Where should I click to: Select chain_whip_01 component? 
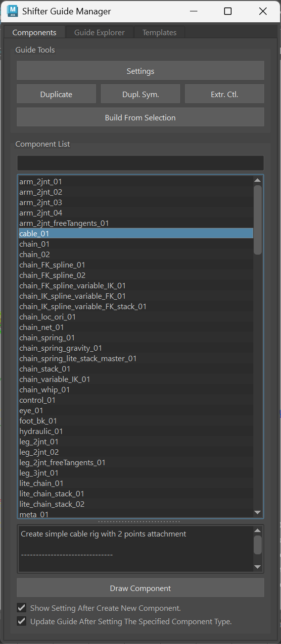coord(136,390)
